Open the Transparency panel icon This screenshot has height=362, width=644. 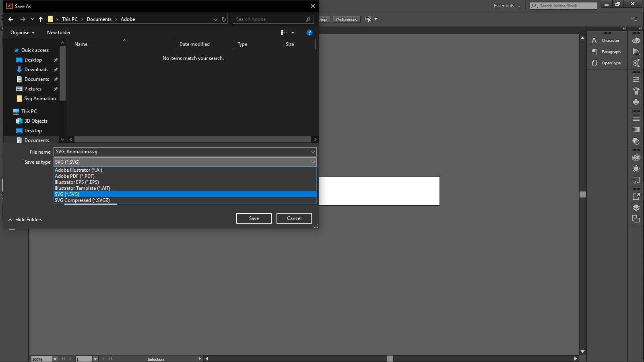click(x=636, y=141)
